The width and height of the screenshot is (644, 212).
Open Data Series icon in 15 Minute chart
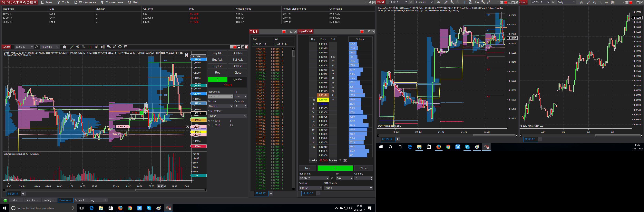(x=109, y=47)
